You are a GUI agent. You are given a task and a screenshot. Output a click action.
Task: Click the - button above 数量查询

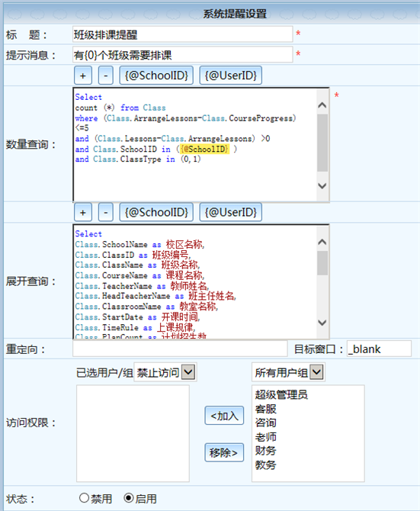[106, 76]
